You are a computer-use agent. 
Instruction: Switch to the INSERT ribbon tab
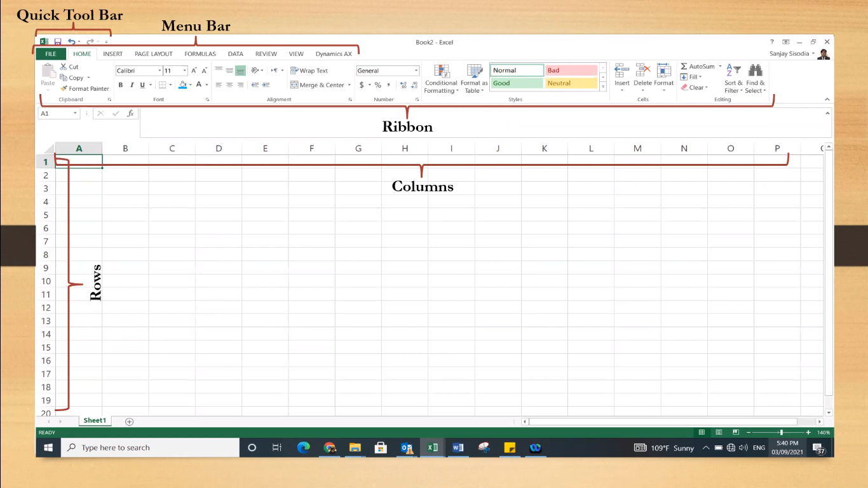point(112,54)
